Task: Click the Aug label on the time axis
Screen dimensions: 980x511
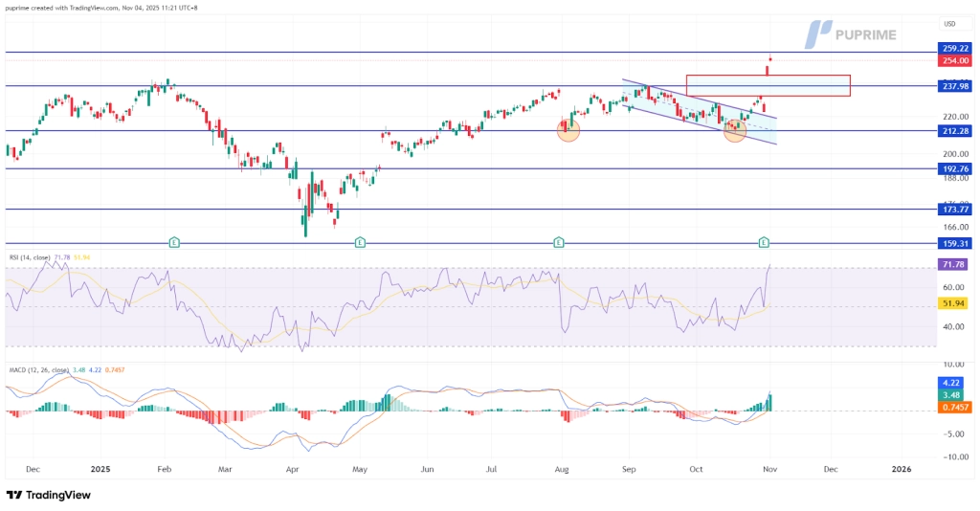Action: [x=562, y=469]
